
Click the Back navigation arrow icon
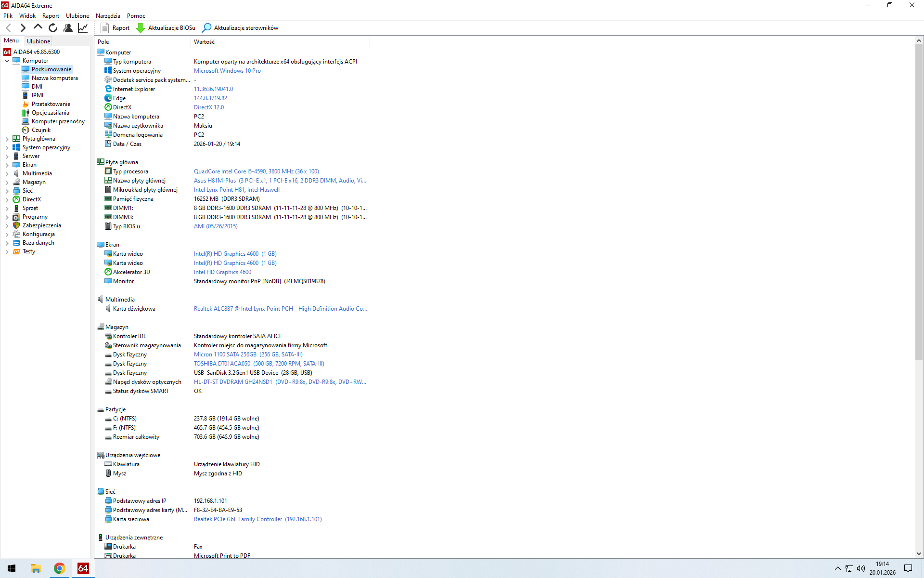(8, 28)
